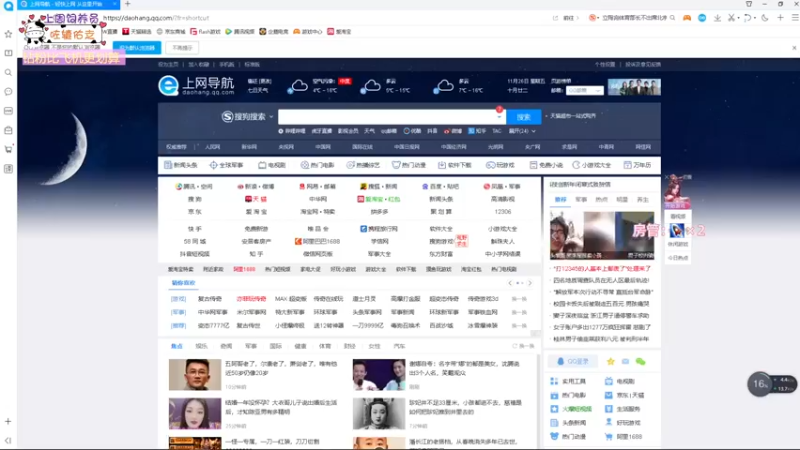This screenshot has height=450, width=800.
Task: Click the green WeChat icon beside QQ登录
Action: (640, 362)
